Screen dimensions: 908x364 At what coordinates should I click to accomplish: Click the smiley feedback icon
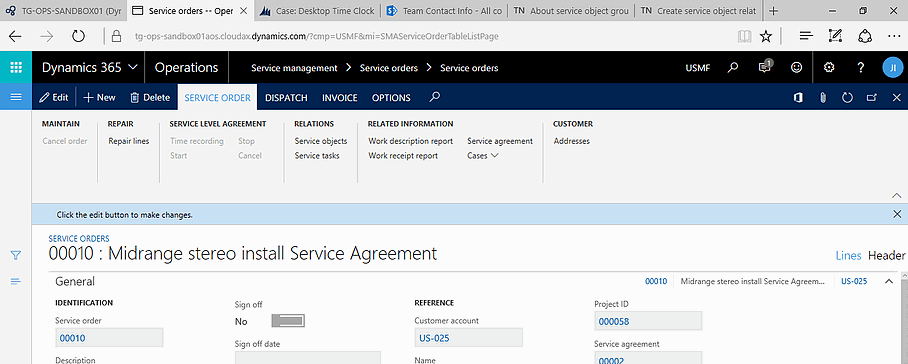[x=797, y=68]
